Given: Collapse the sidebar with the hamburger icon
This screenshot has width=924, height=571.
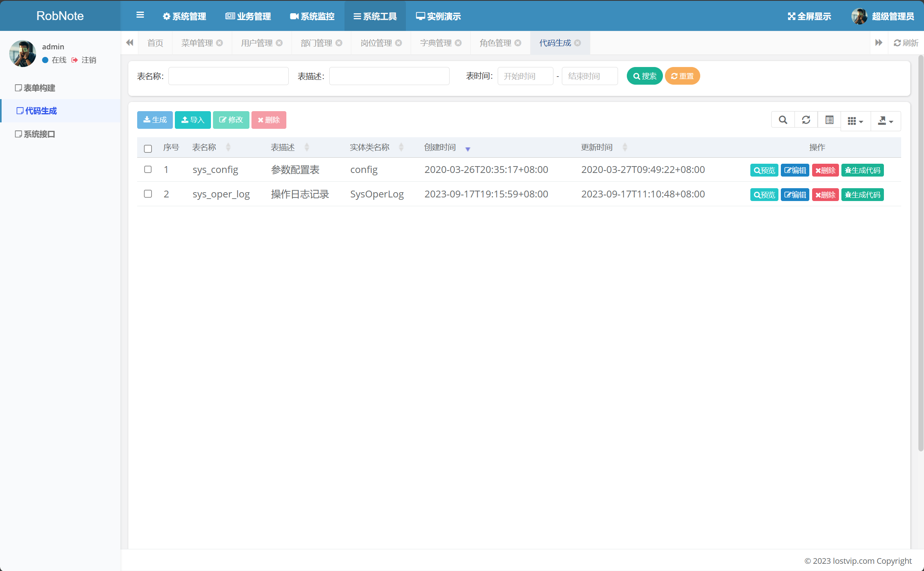Looking at the screenshot, I should click(140, 15).
